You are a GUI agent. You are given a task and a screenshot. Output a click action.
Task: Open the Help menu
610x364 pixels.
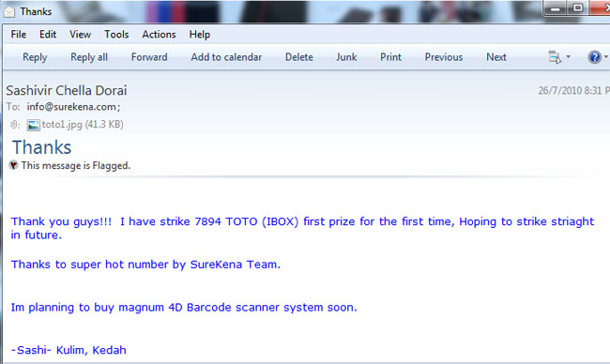(x=200, y=35)
